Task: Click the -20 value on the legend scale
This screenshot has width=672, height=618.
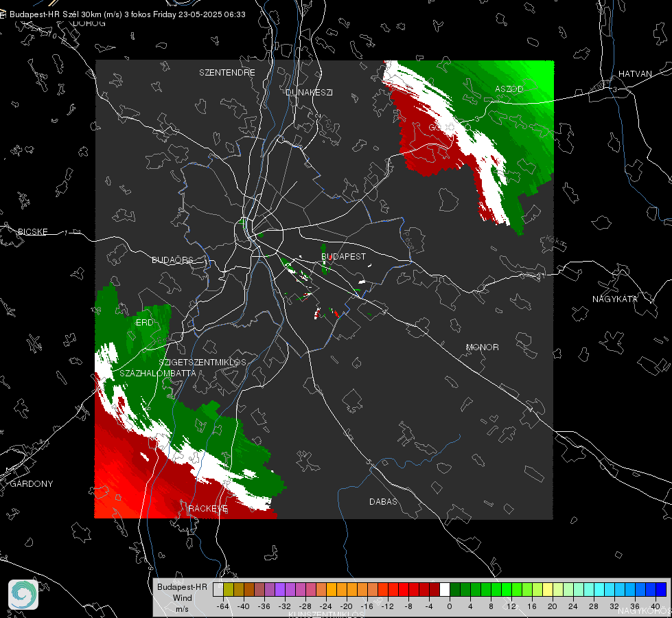Action: [x=346, y=606]
